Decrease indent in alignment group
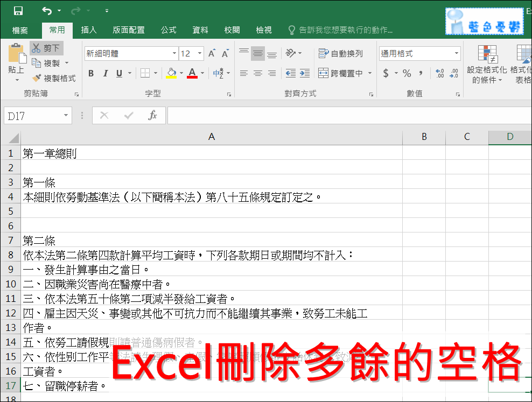The image size is (532, 402). 290,73
